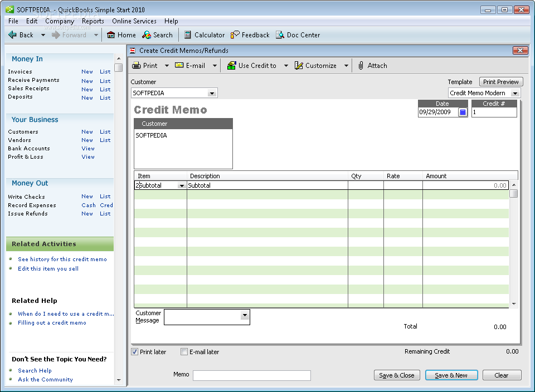535x392 pixels.
Task: Create a New invoice
Action: point(87,72)
